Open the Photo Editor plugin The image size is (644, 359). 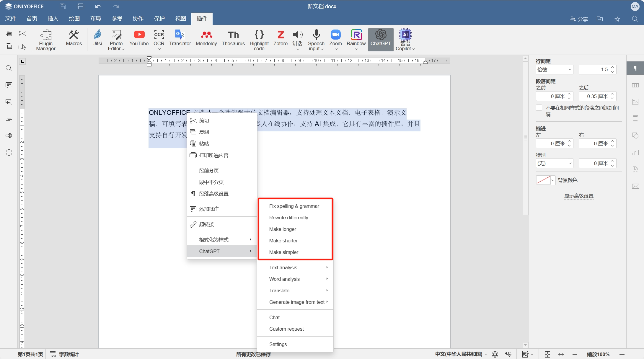pos(116,40)
